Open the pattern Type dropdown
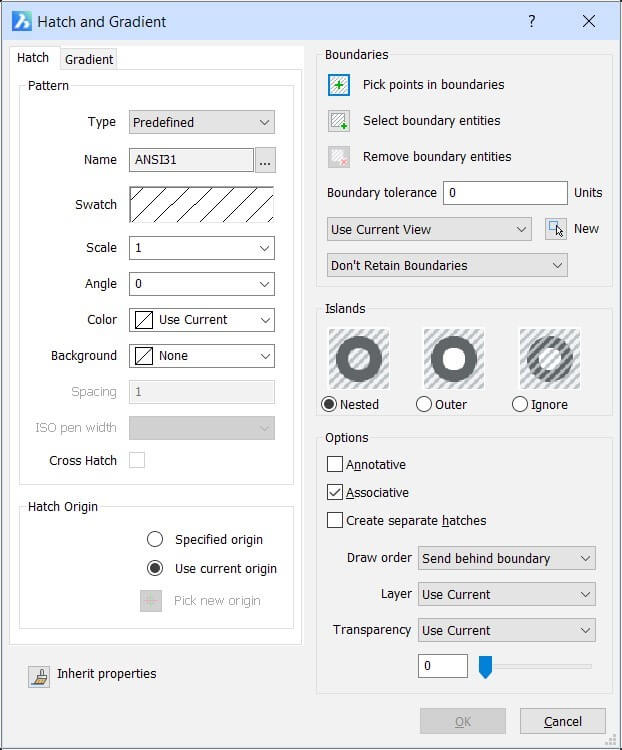The image size is (622, 750). pos(202,122)
